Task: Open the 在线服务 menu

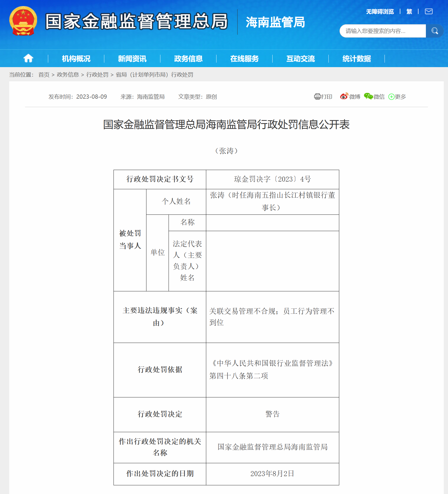Action: [x=244, y=58]
